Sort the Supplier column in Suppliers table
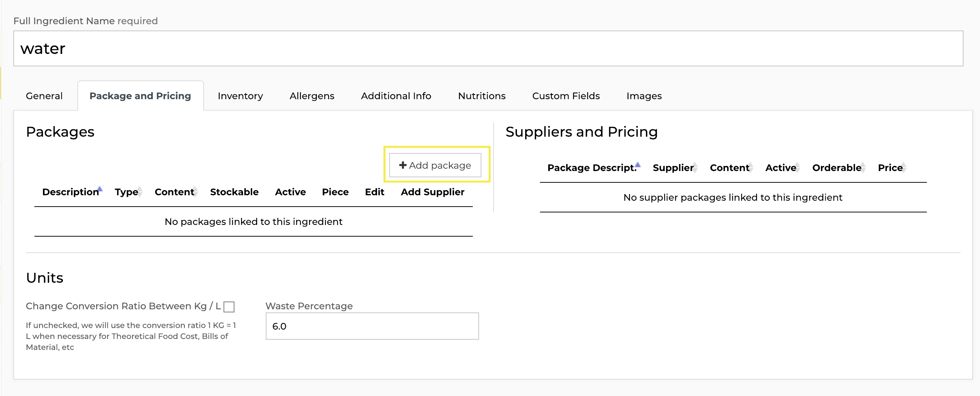980x396 pixels. tap(673, 168)
